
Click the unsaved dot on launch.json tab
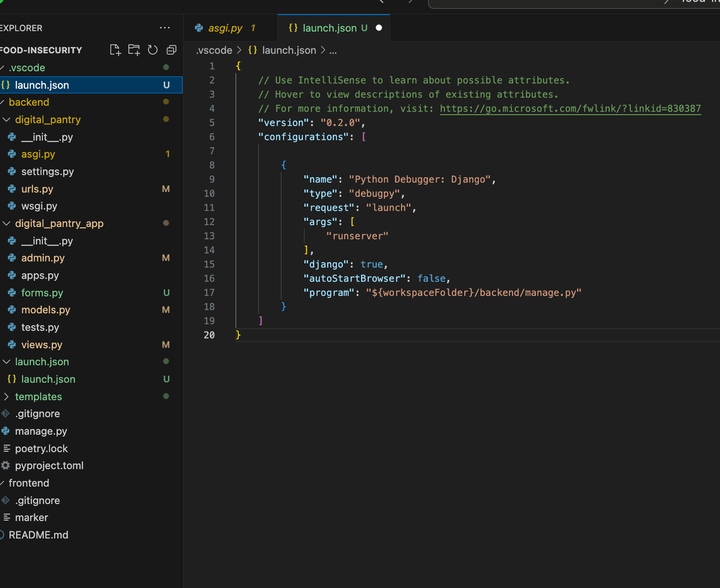coord(379,28)
